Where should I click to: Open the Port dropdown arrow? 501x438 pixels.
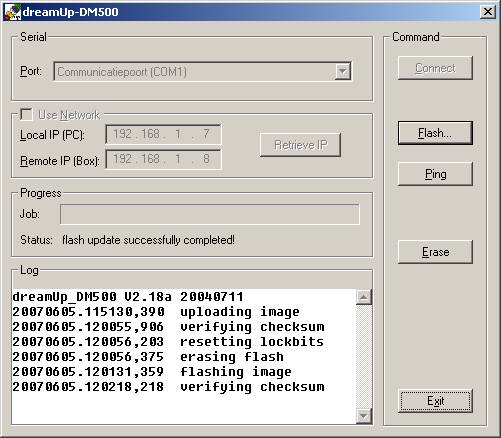pyautogui.click(x=342, y=71)
